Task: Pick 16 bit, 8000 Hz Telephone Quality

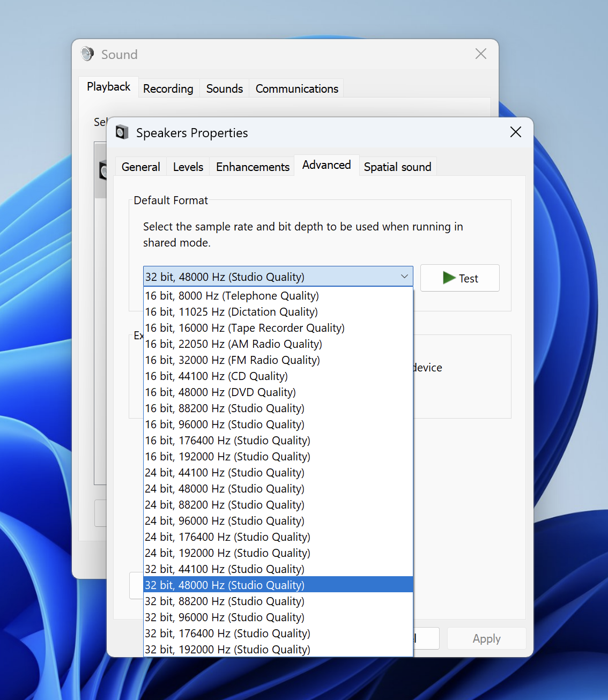Action: (x=232, y=296)
